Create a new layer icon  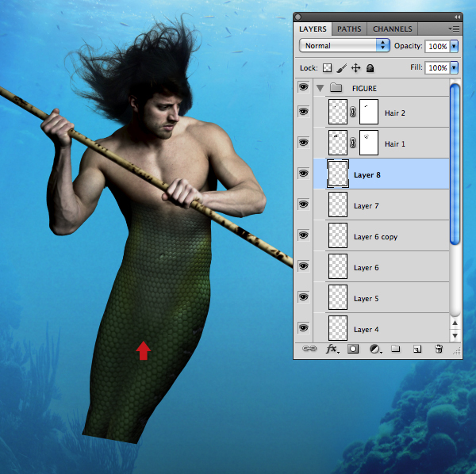tap(417, 350)
